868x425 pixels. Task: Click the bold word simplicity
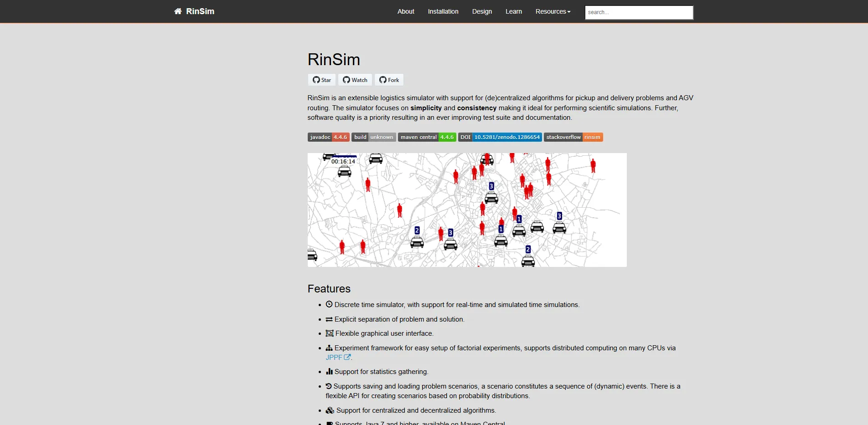426,108
